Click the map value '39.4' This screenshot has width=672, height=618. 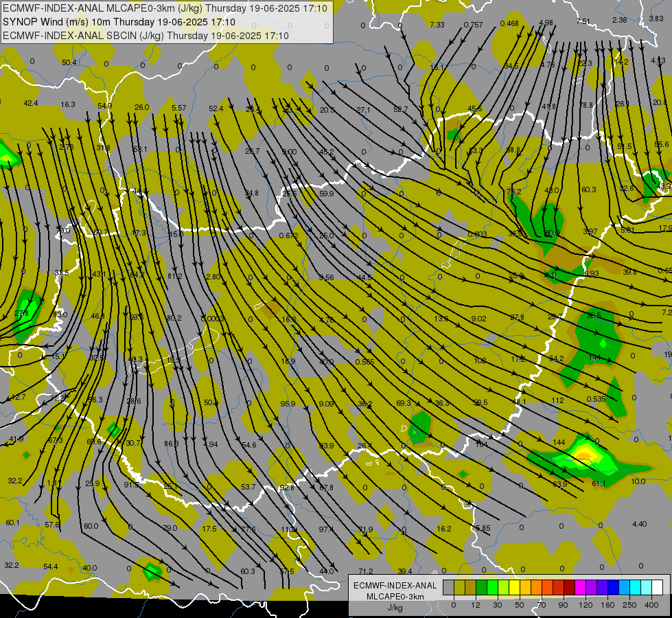pos(404,571)
